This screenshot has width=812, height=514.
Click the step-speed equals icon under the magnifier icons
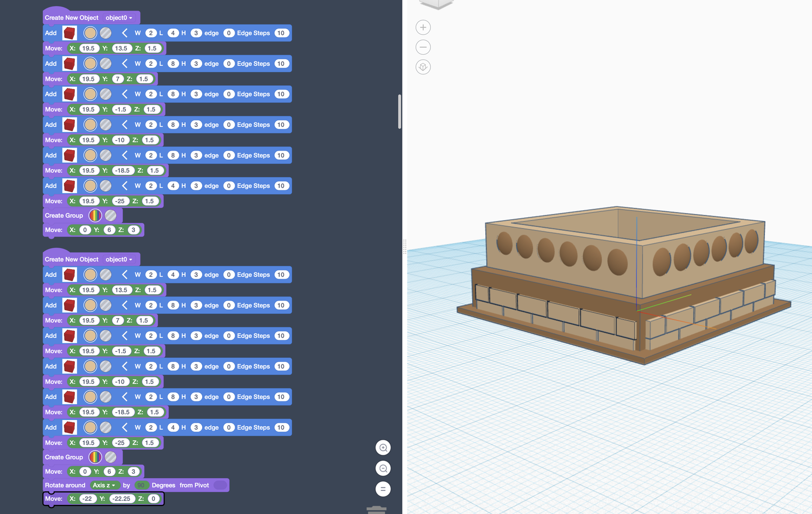coord(383,488)
